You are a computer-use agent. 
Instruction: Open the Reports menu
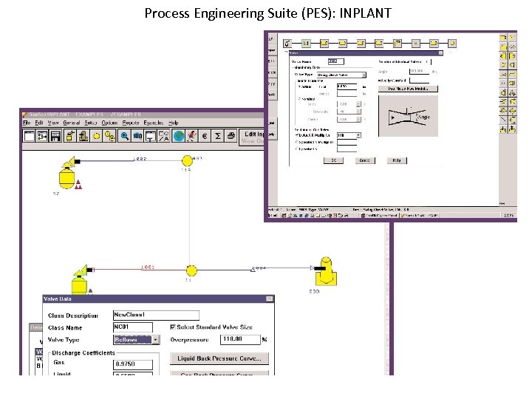[x=131, y=123]
